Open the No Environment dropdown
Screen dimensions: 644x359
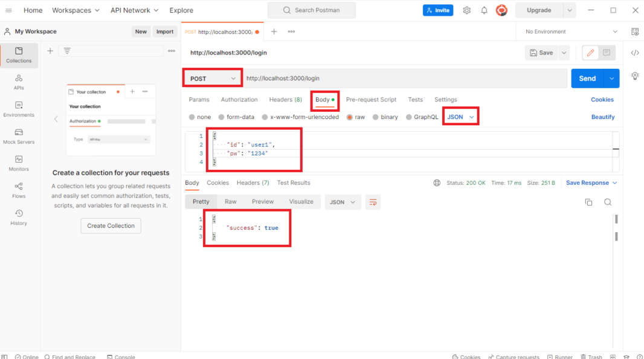572,31
